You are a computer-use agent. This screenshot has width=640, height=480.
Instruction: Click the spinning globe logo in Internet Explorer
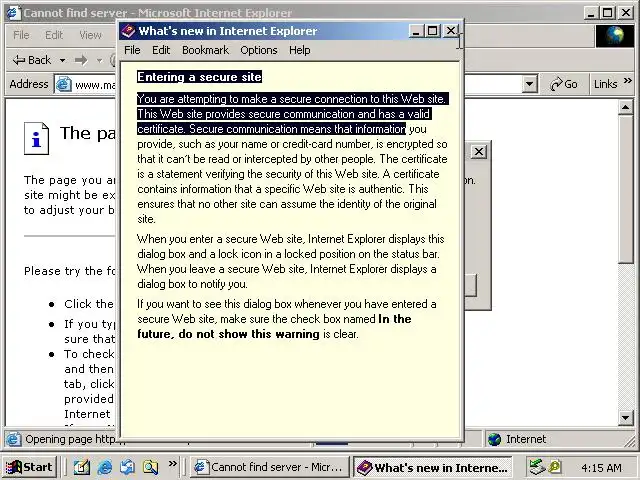[x=614, y=36]
